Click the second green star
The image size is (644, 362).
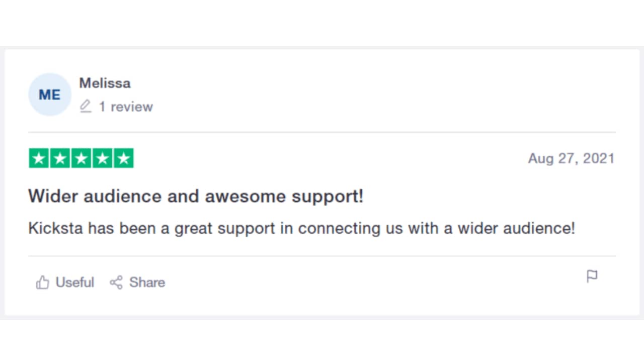[60, 158]
